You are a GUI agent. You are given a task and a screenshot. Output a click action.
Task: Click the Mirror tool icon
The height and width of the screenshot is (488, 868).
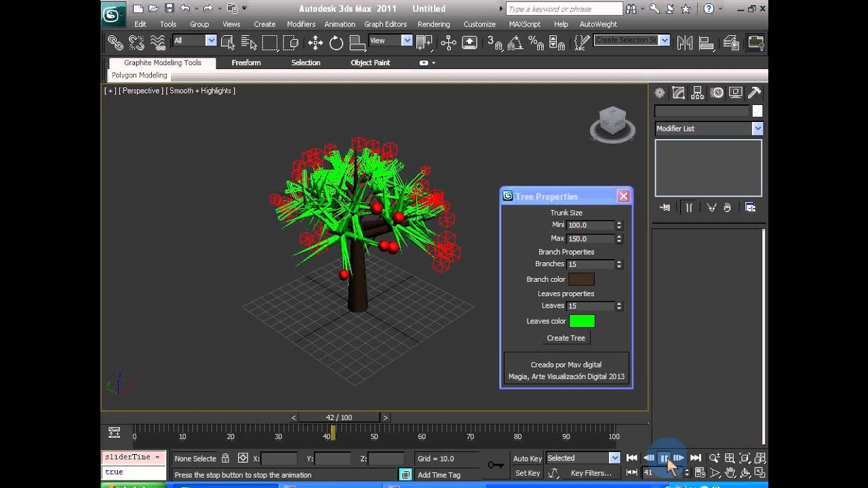(685, 43)
